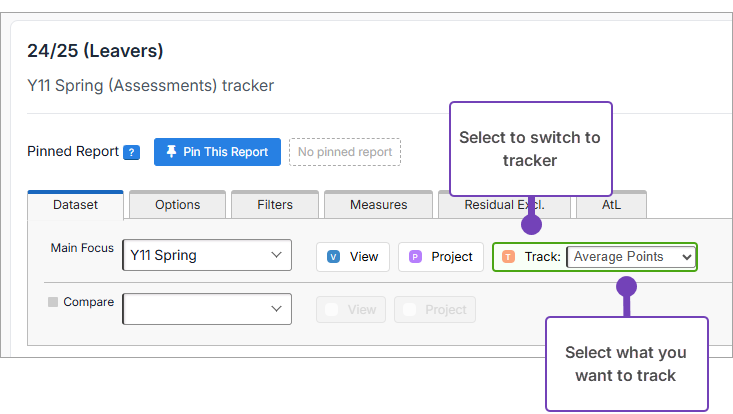This screenshot has width=733, height=414.
Task: Switch to the Options tab
Action: click(177, 205)
